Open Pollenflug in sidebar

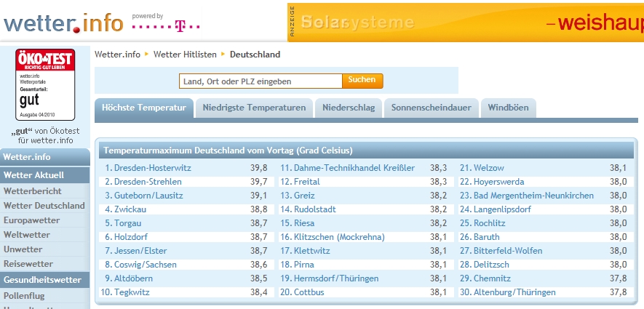[25, 297]
